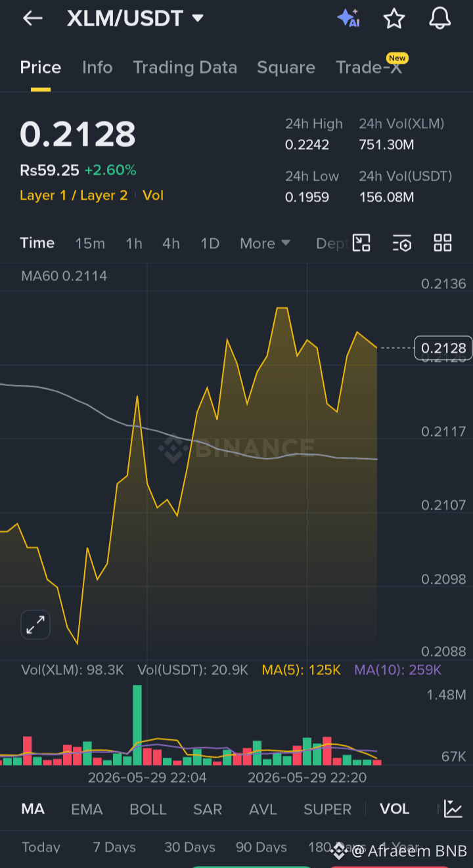Open the Trade-X tab
Image resolution: width=473 pixels, height=868 pixels.
click(369, 68)
